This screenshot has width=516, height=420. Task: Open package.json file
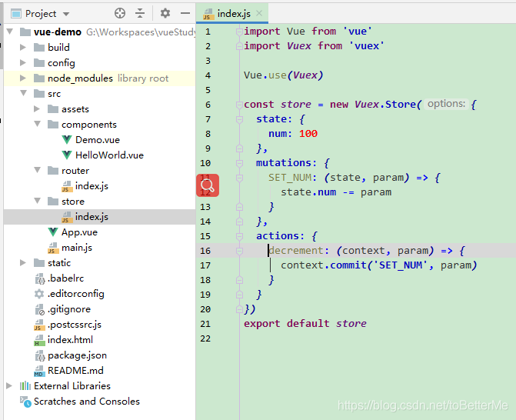tap(78, 355)
